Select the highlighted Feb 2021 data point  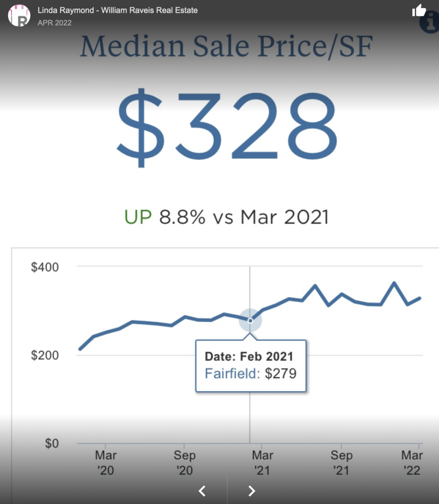point(250,321)
